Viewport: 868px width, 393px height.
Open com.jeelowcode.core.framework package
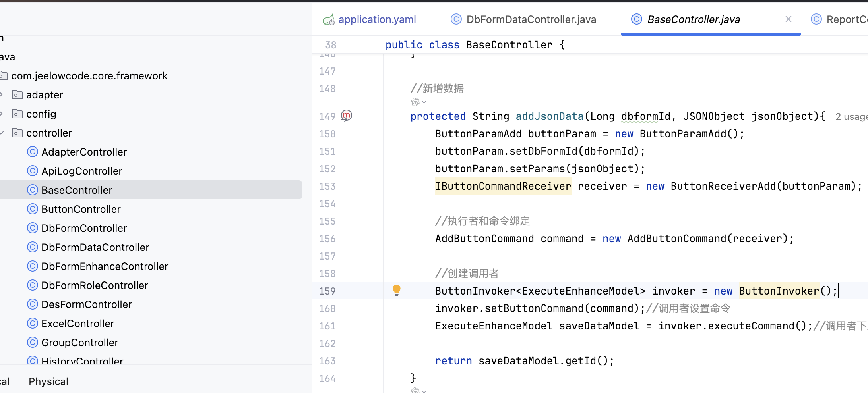[x=89, y=76]
